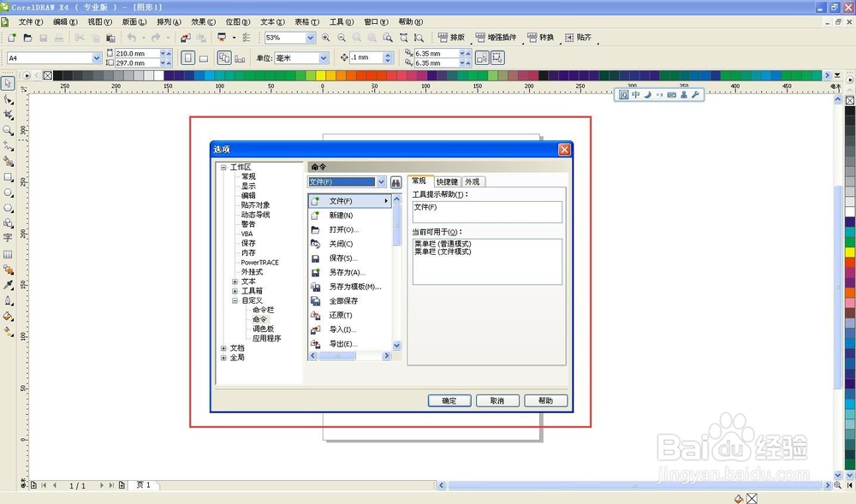
Task: Select the Fill tool in toolbox
Action: pos(8,316)
